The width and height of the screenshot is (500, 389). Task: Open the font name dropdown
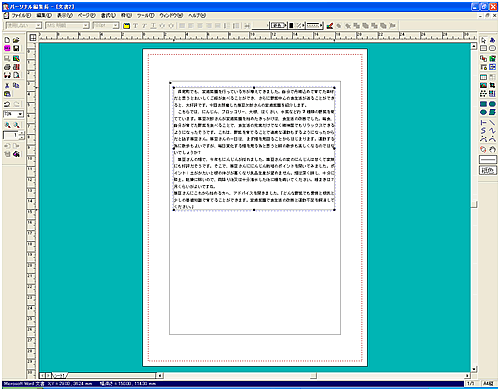[x=86, y=26]
